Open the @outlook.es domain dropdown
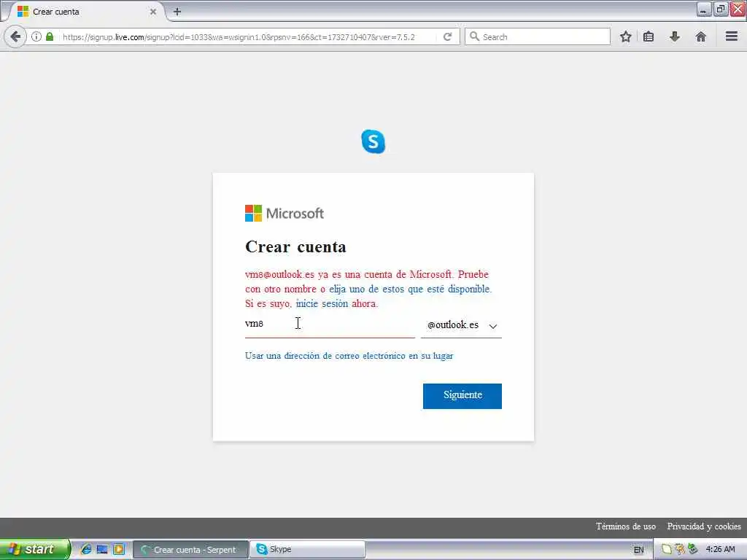747x560 pixels. point(461,325)
